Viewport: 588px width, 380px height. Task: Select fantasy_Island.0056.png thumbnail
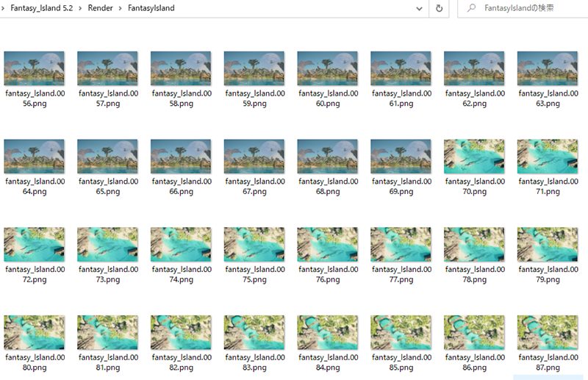coord(34,68)
